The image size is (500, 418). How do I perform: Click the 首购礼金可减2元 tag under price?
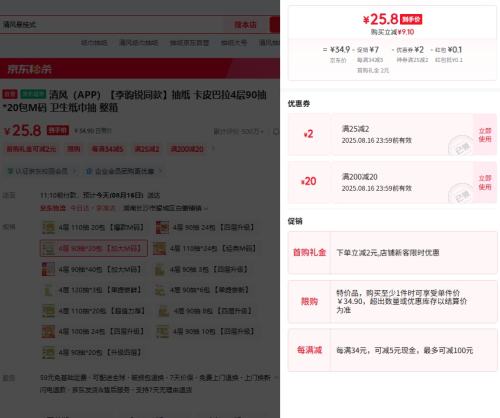[31, 149]
